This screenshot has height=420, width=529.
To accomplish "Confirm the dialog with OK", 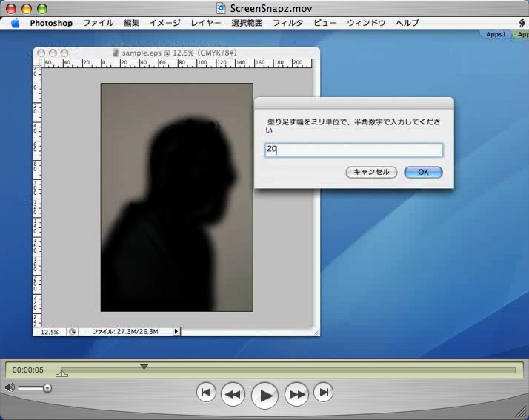I will (423, 173).
